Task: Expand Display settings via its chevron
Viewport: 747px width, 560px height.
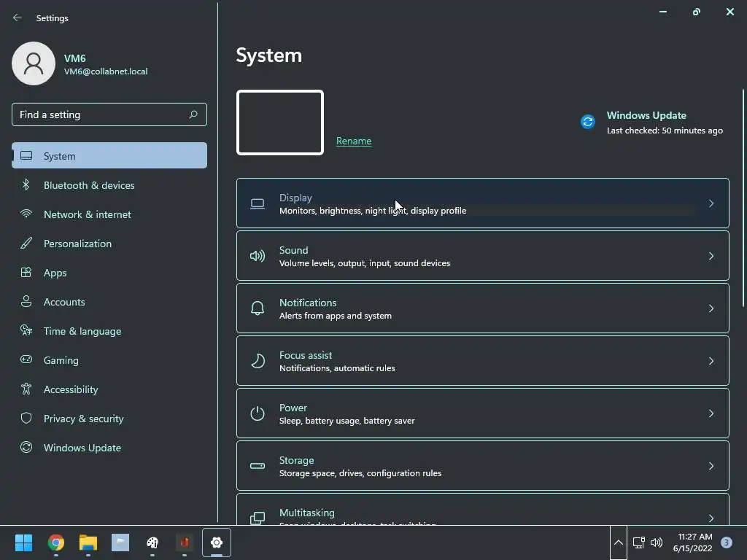Action: pyautogui.click(x=711, y=204)
